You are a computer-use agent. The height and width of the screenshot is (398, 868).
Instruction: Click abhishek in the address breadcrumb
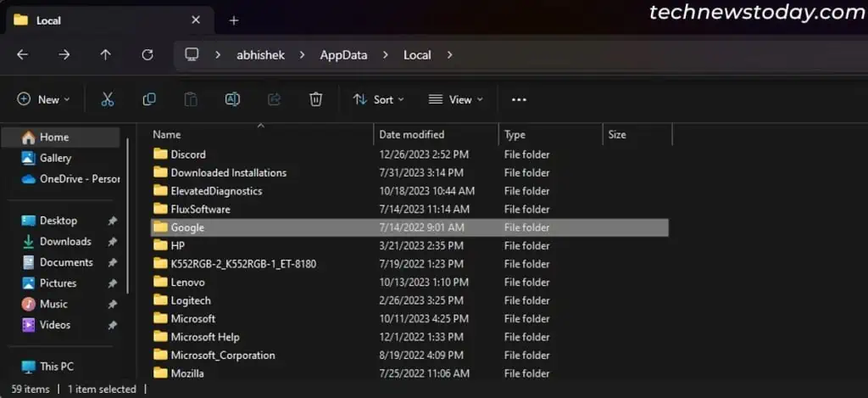260,55
